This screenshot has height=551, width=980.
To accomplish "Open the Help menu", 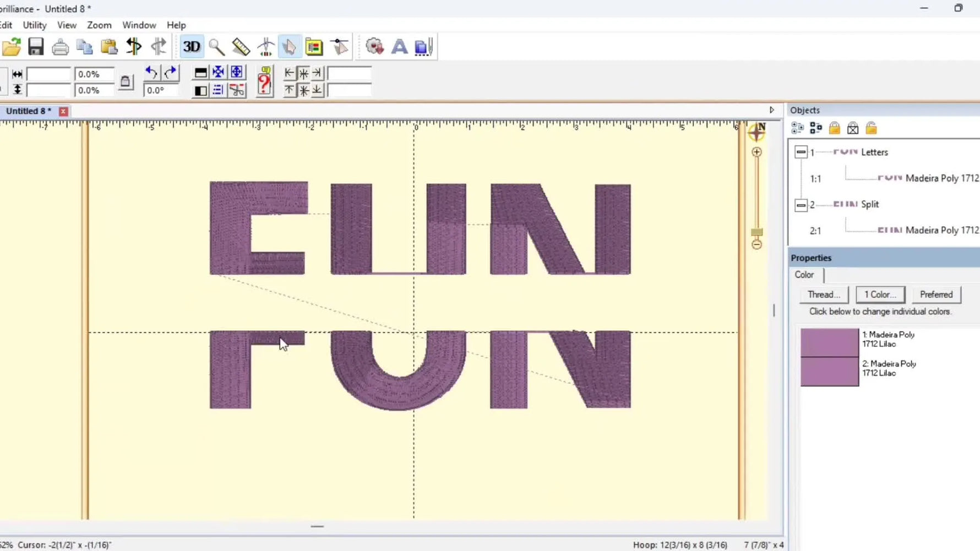I will tap(176, 25).
